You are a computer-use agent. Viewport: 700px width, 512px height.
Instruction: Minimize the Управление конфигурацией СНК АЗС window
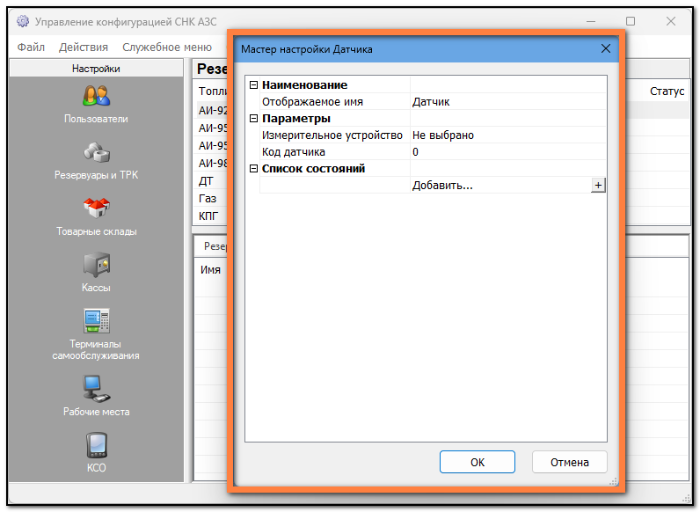591,21
